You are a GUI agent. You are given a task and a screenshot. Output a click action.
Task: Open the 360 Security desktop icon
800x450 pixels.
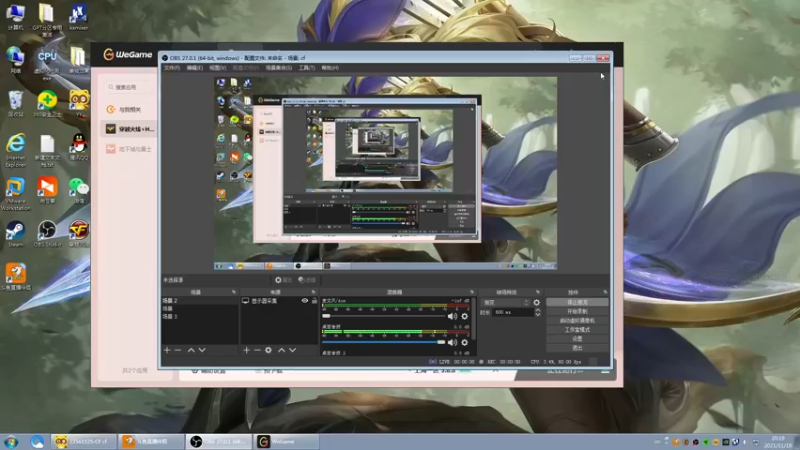tap(47, 103)
